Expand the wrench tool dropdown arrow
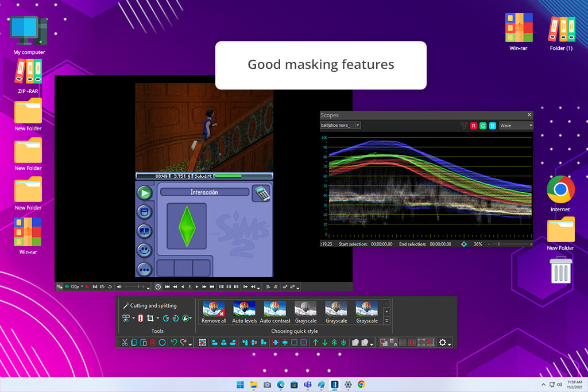Viewport: 588px width, 392px height. pyautogui.click(x=191, y=318)
